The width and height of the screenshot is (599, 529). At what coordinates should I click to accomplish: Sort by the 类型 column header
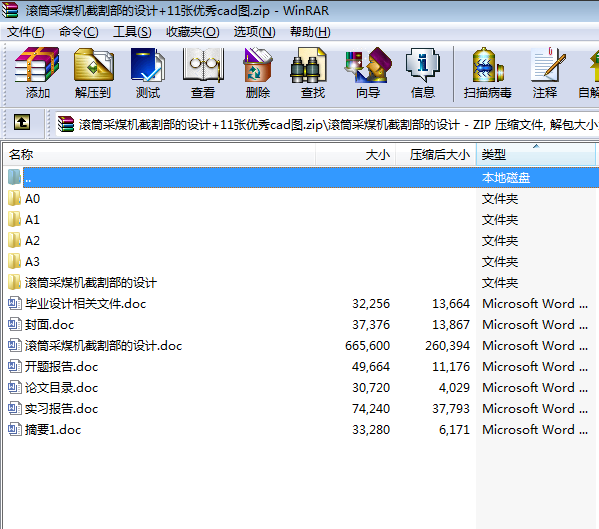[x=536, y=155]
